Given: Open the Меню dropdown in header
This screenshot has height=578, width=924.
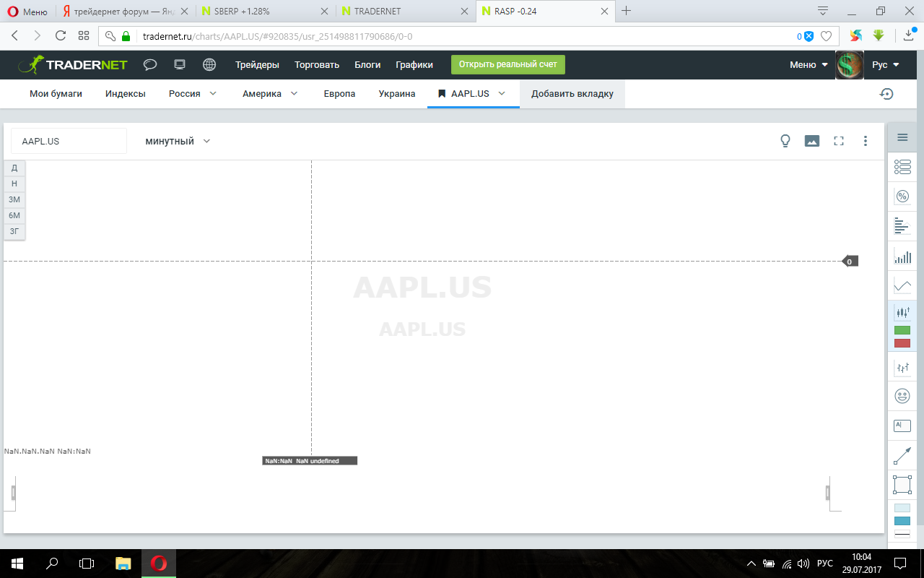Looking at the screenshot, I should click(808, 64).
